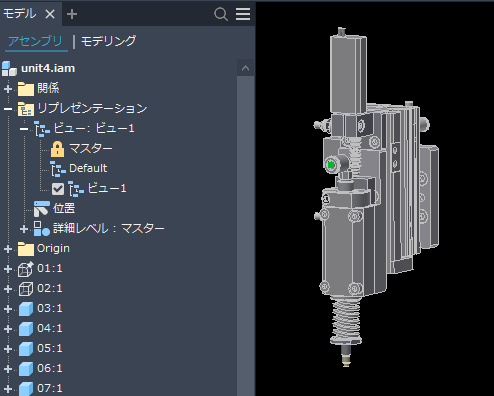Expand component 05:1
494x396 pixels.
[8, 349]
